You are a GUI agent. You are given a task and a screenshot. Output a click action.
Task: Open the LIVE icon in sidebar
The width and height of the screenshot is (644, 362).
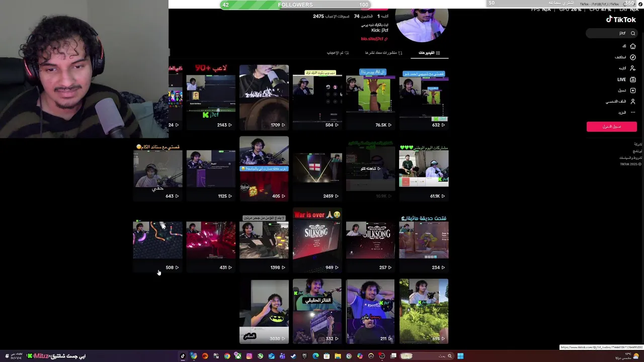click(633, 79)
